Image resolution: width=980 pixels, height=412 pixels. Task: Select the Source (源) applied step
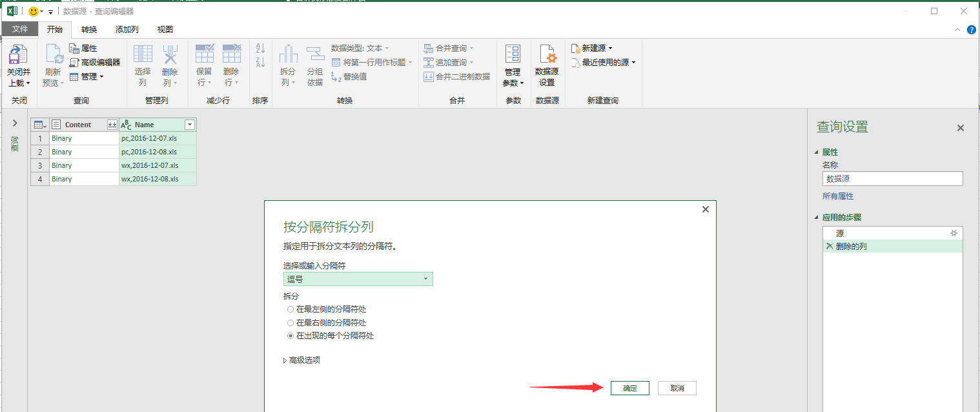point(893,233)
